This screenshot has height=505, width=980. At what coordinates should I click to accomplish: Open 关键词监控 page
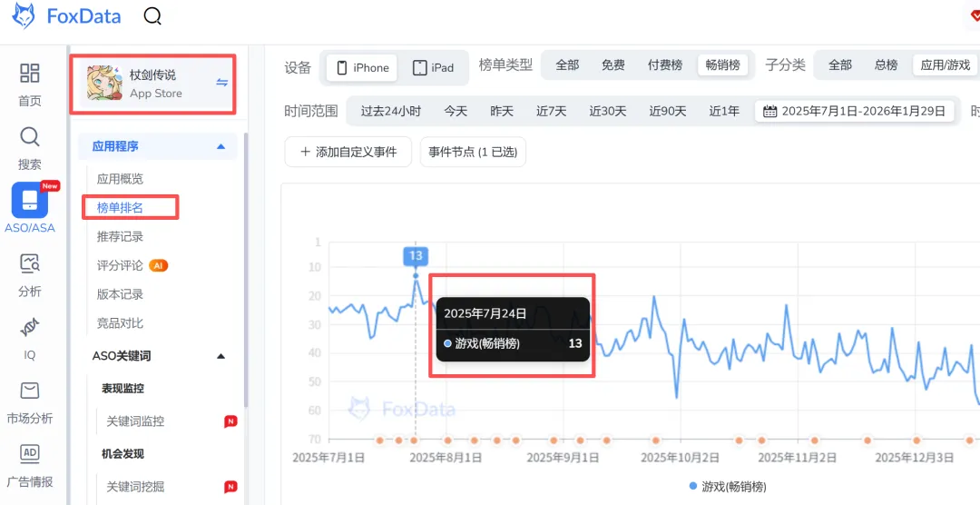tap(135, 421)
